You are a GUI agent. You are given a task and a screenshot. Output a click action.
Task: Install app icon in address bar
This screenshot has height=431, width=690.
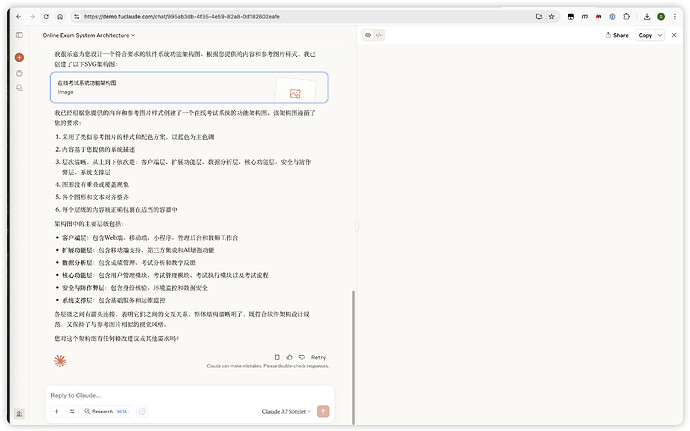point(539,17)
